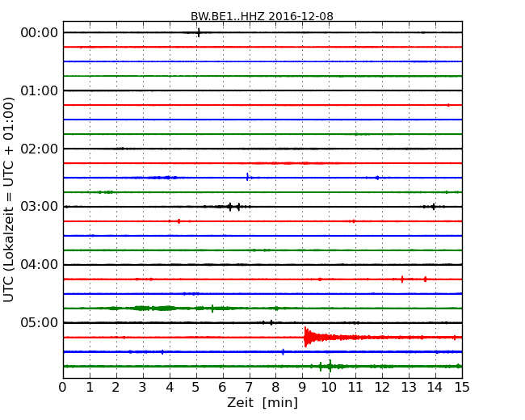Select x-axis tick label 4
Viewport: 525px width, 420px height.
click(170, 387)
